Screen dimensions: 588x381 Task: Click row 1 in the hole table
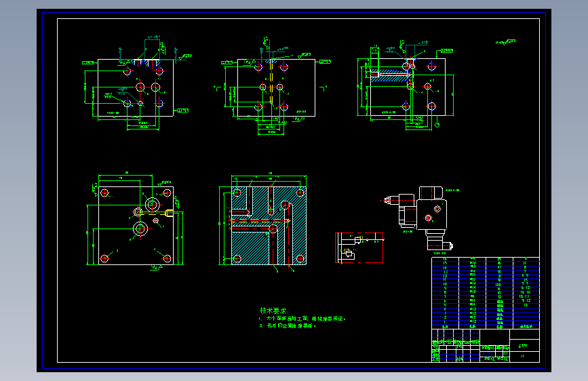(x=486, y=322)
